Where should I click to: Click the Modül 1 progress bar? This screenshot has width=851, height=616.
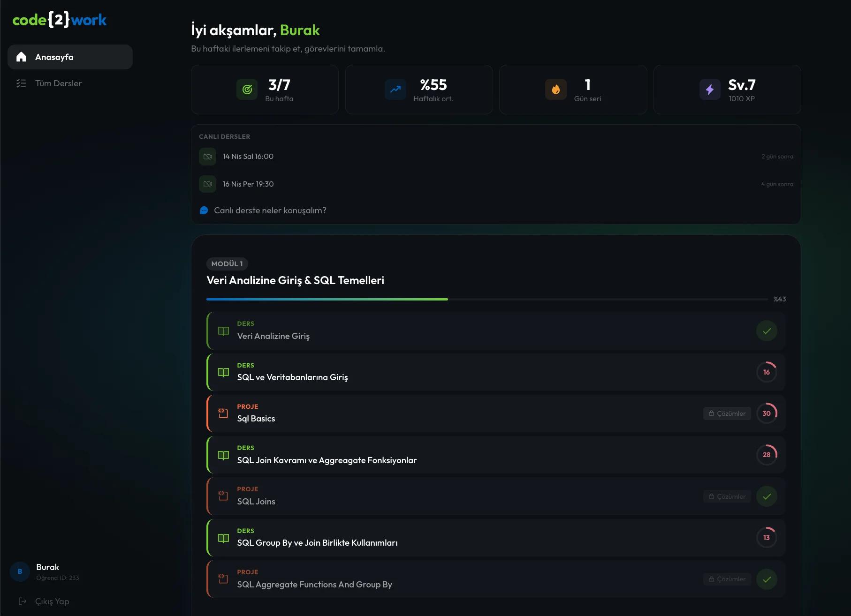487,299
